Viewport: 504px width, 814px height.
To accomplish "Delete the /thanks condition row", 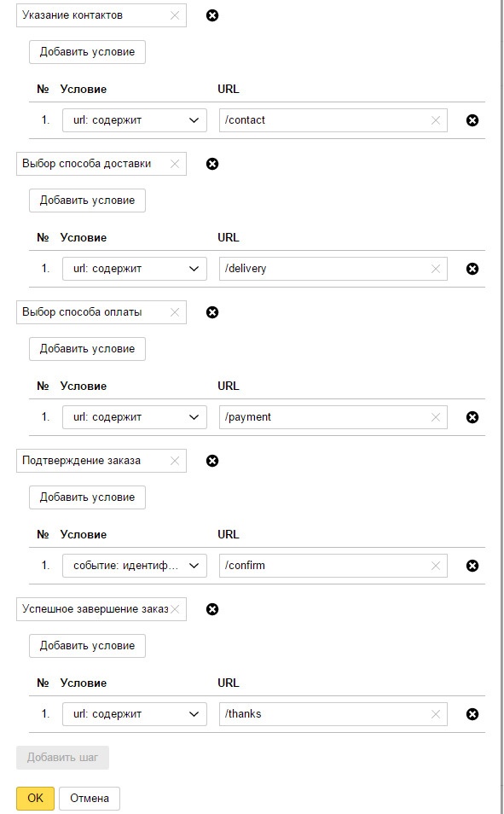I will [x=472, y=714].
